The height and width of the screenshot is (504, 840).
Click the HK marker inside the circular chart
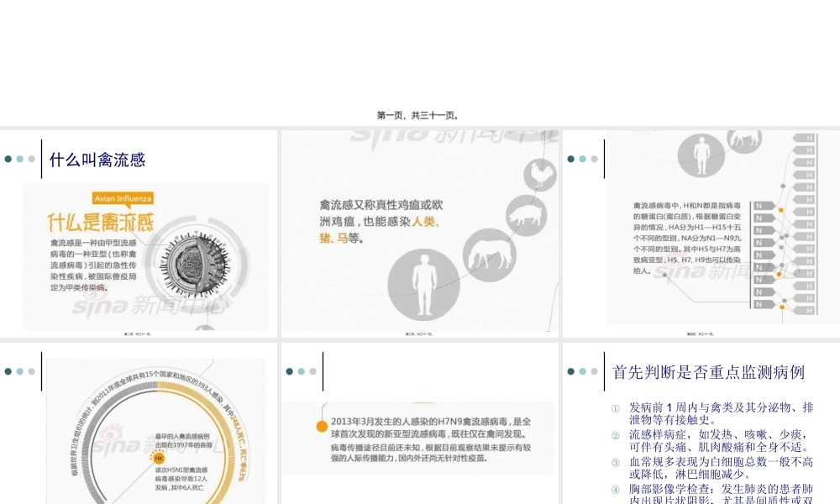pos(158,459)
